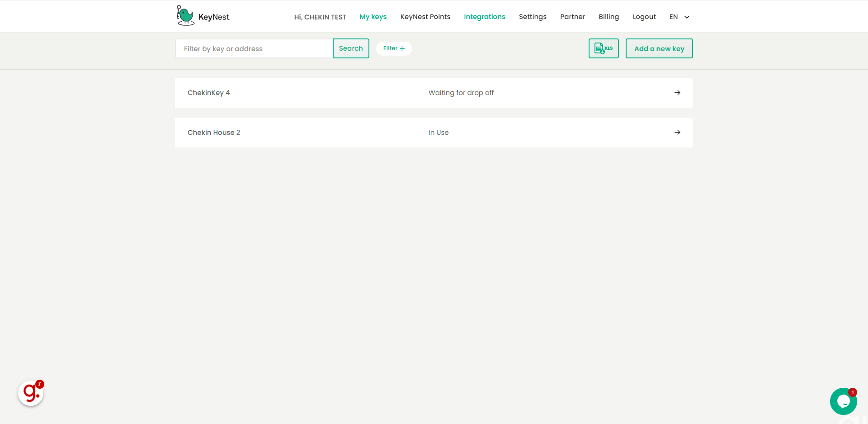Open KeyNest Points page

[x=425, y=17]
